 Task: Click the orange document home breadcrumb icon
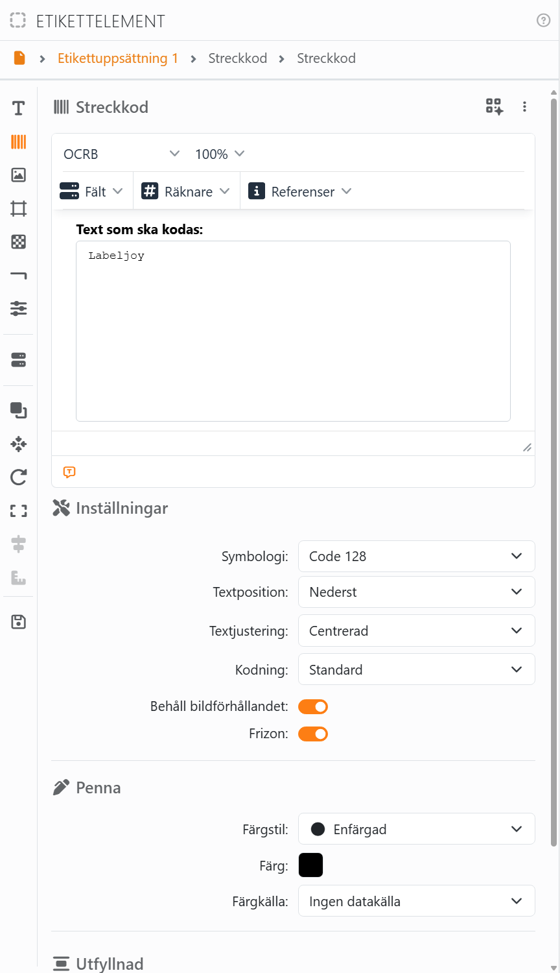point(19,58)
